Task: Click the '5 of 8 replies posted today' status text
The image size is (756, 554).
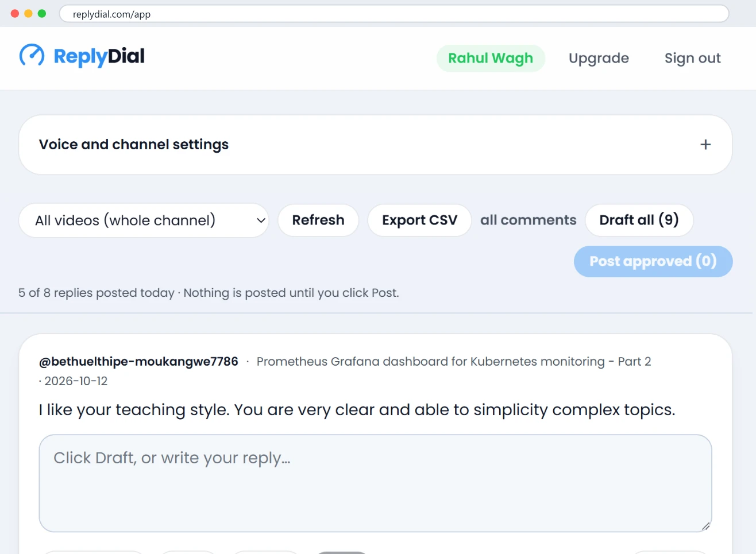Action: coord(96,293)
